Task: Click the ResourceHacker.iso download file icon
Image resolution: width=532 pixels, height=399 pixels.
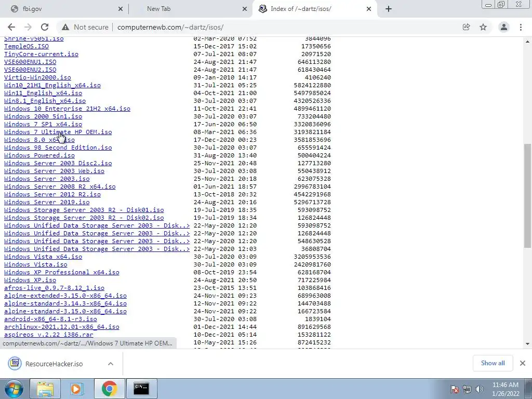Action: tap(15, 363)
